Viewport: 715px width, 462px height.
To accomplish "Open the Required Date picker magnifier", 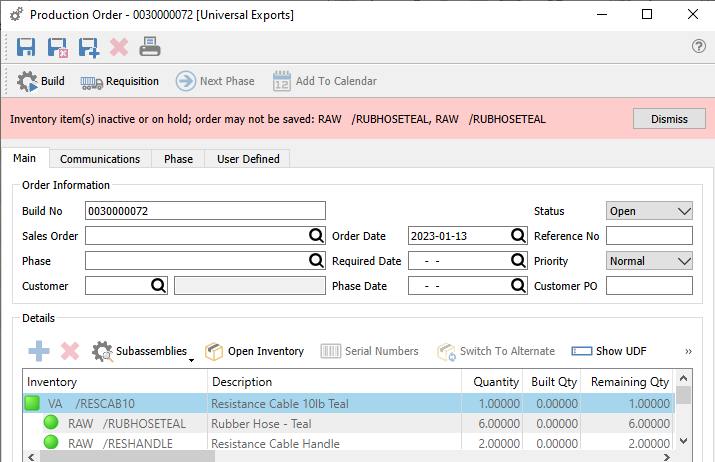I will (x=518, y=261).
